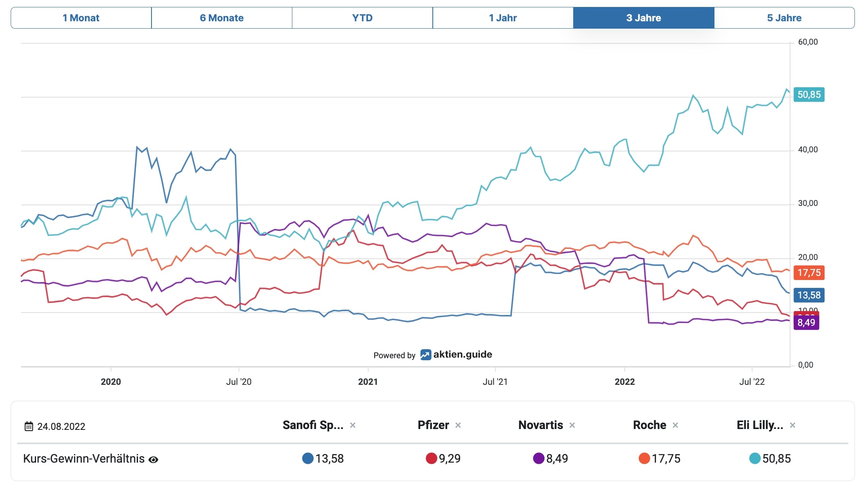Select the 6 Monate tab
This screenshot has width=868, height=488.
click(222, 18)
